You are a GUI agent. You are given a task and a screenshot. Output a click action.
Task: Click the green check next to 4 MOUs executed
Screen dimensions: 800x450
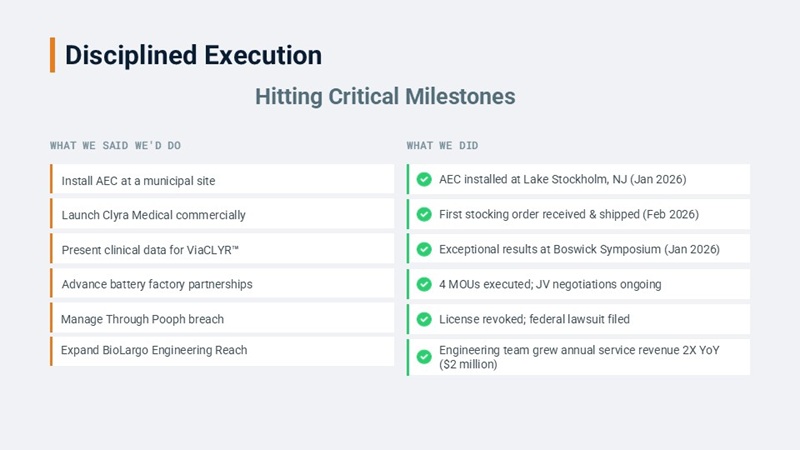pos(424,284)
